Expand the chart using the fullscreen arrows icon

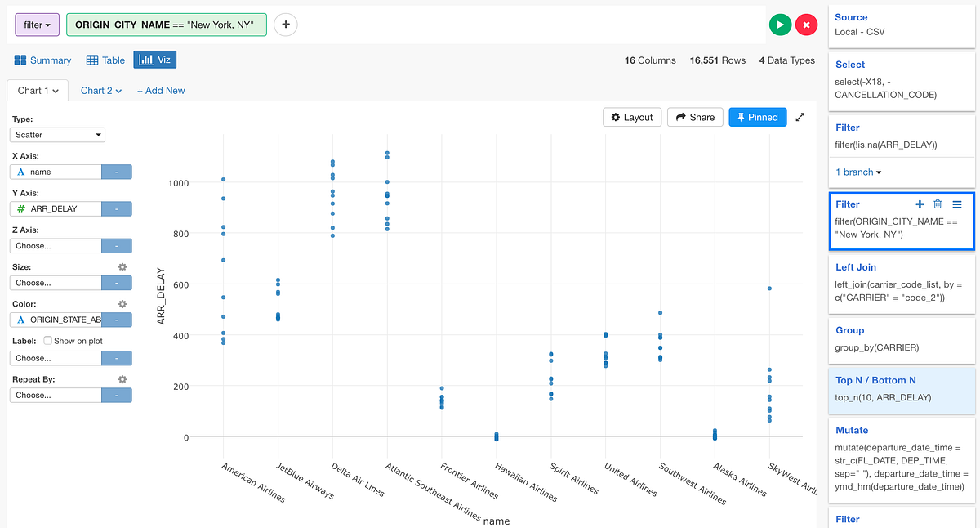(x=800, y=117)
